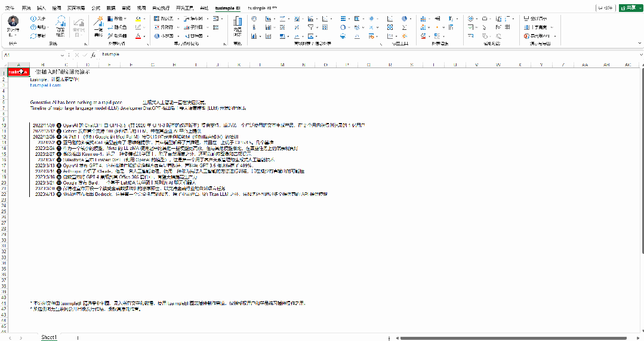Click the 更新 refresh icon in ribbon
Image resolution: width=644 pixels, height=341 pixels.
pyautogui.click(x=33, y=35)
